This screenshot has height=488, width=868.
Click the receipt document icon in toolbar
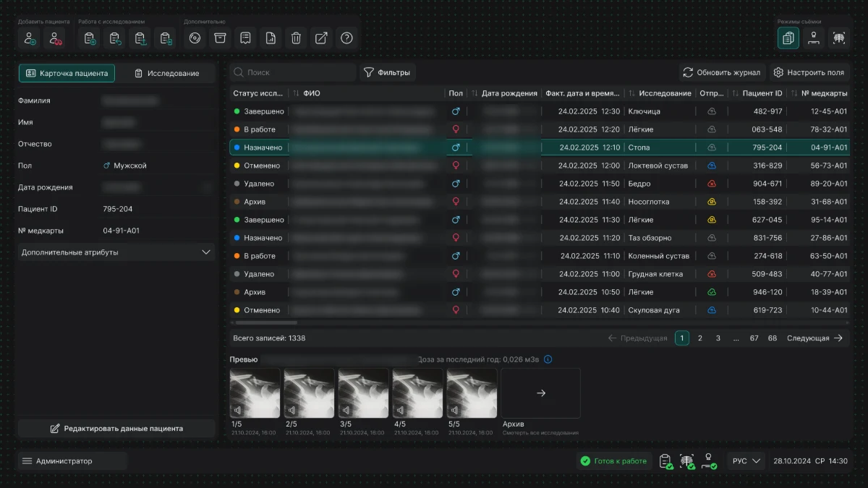pos(246,38)
